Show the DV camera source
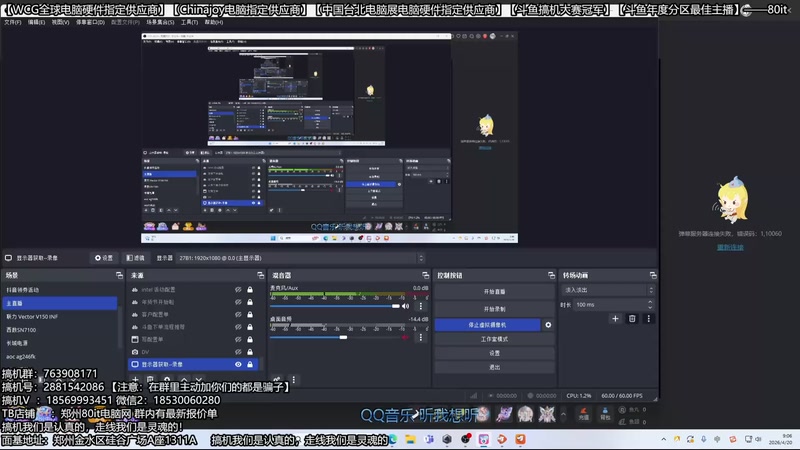This screenshot has width=800, height=450. [238, 352]
